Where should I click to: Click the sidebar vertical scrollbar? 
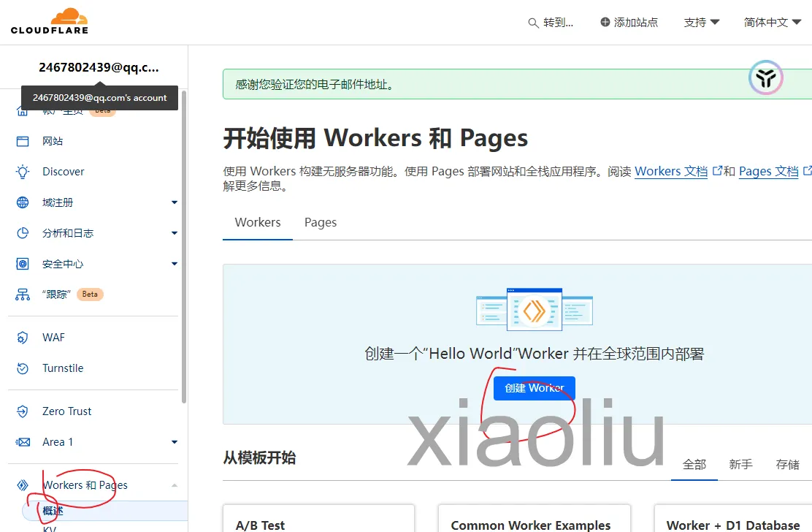click(x=184, y=246)
